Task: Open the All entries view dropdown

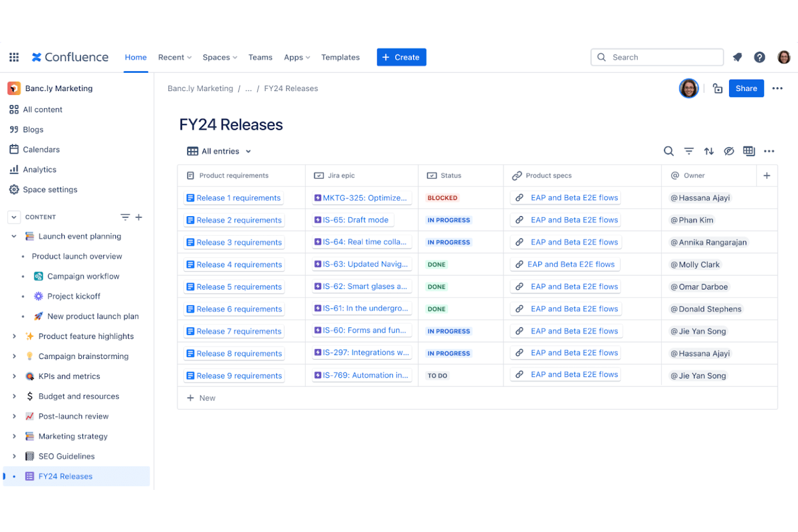Action: [219, 151]
